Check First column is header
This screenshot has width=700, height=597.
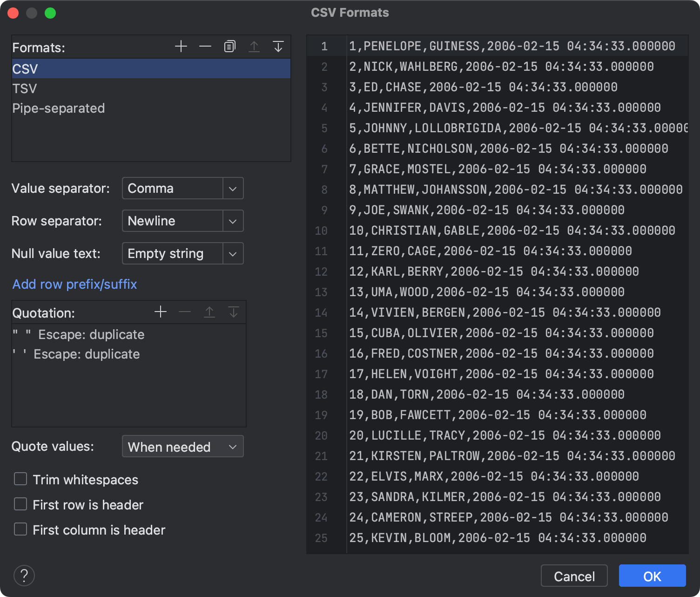(x=20, y=529)
